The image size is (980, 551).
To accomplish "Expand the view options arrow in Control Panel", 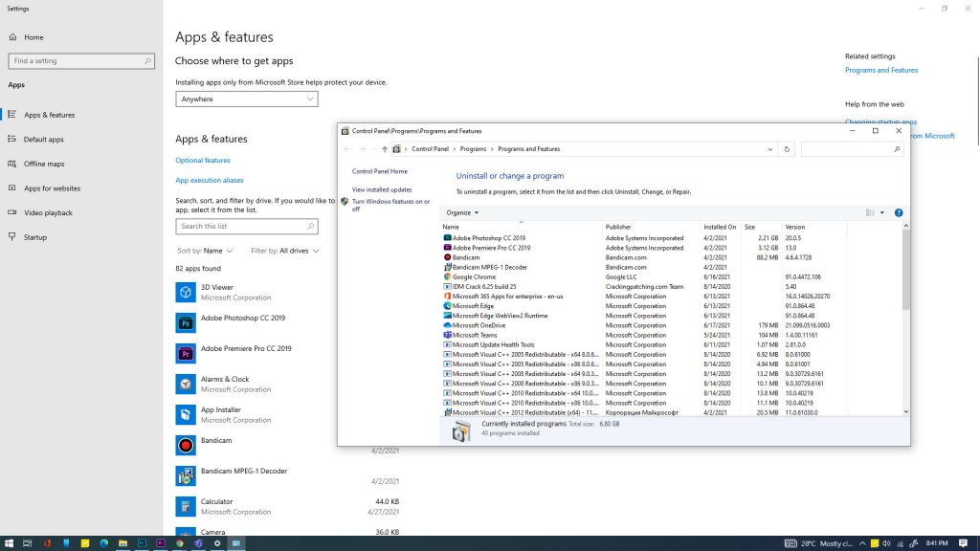I will pos(882,213).
